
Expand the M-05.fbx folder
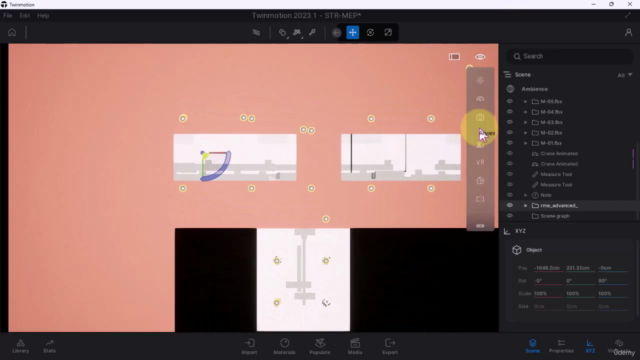click(x=526, y=101)
